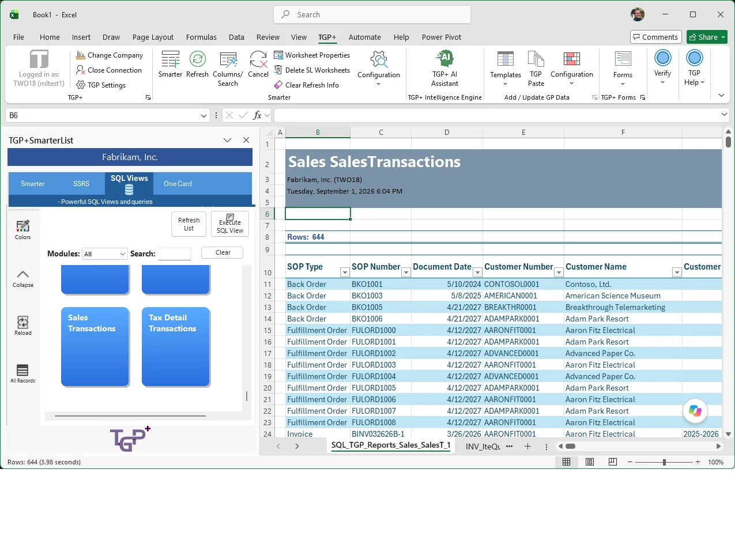Open the File menu

[x=18, y=37]
